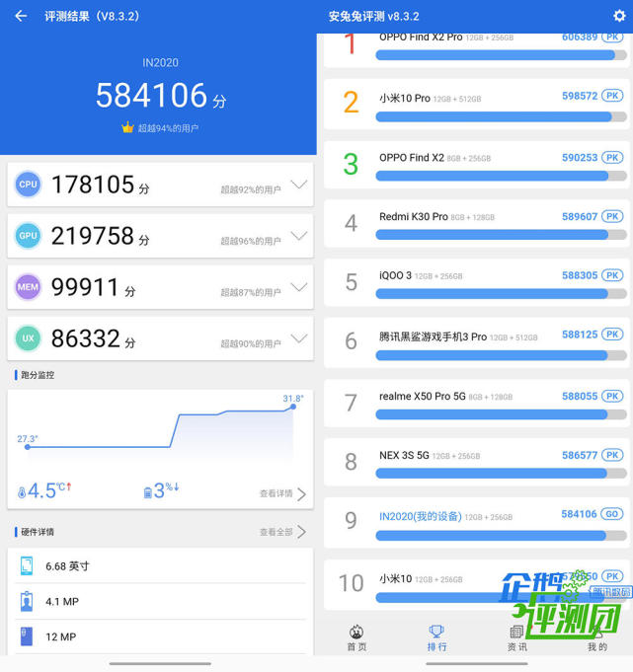Select the 27.3° point on temperature chart
The width and height of the screenshot is (633, 672).
pyautogui.click(x=28, y=447)
